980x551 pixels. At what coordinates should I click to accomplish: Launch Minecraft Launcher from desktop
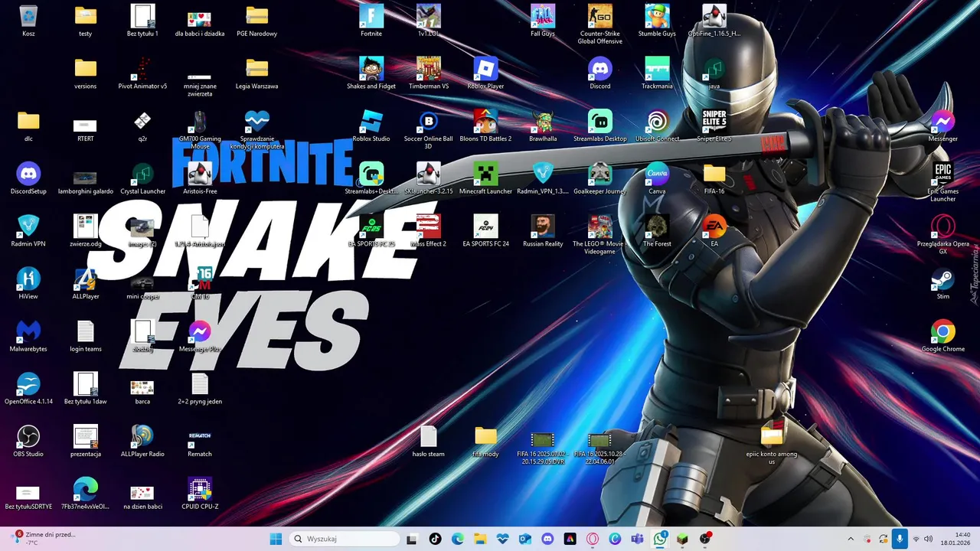(485, 178)
